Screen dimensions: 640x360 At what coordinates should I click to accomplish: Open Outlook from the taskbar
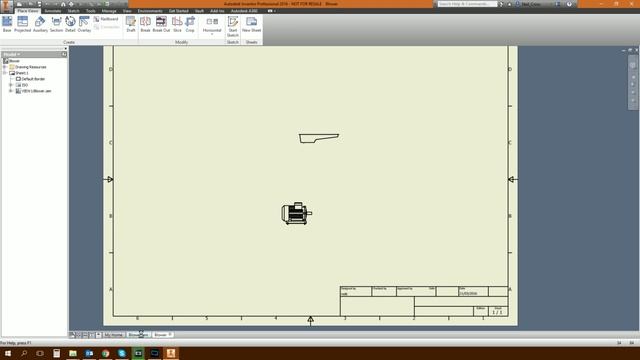89,353
